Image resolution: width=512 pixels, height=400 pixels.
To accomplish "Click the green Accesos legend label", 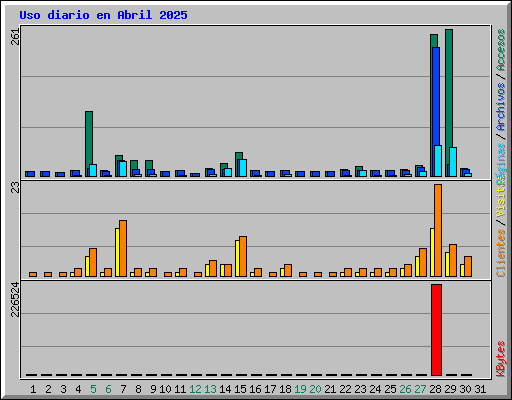I will (x=501, y=50).
